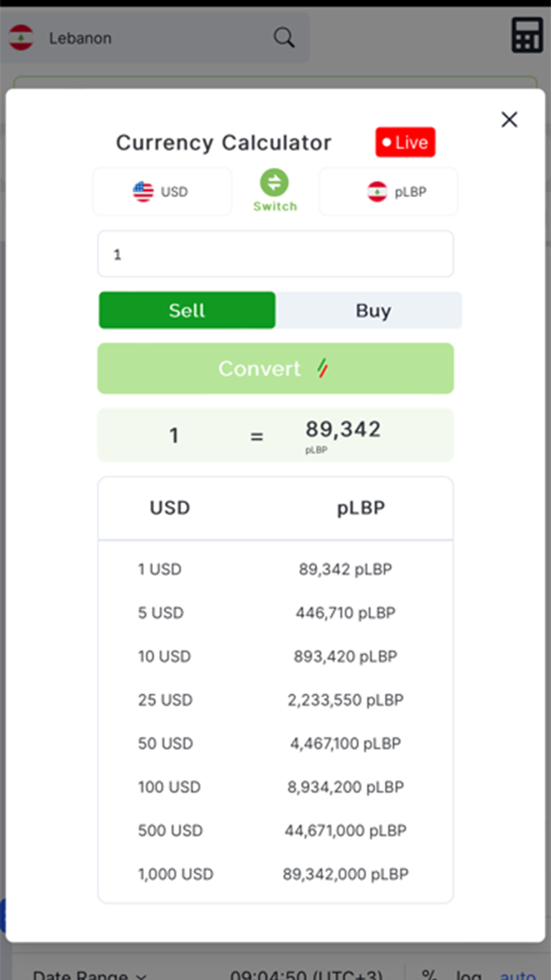Click the amount input field

[275, 254]
